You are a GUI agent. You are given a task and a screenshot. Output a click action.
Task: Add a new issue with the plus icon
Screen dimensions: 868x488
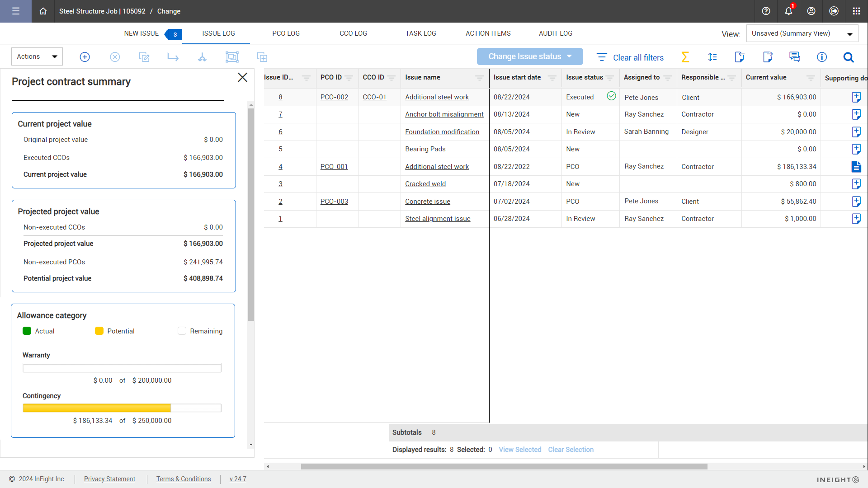tap(85, 57)
